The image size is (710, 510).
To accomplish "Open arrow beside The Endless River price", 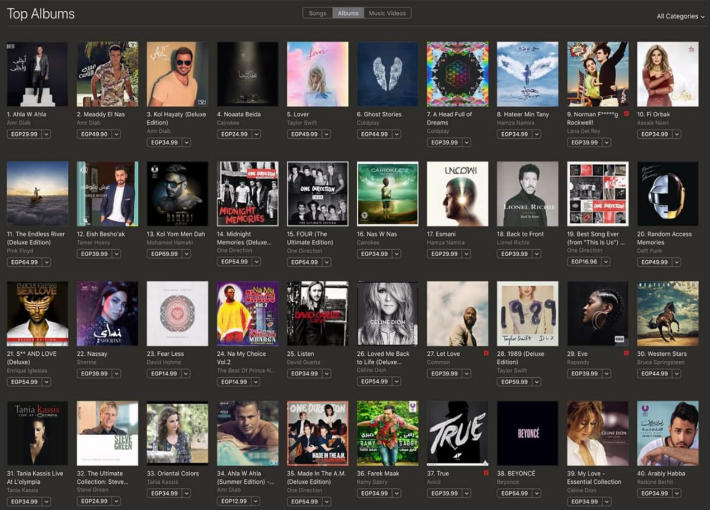I will [46, 262].
